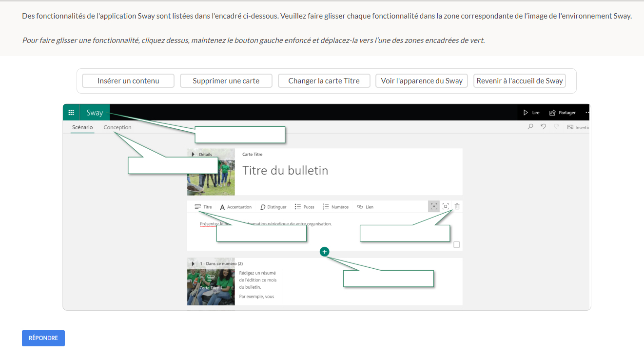Click the undo arrow icon

[543, 127]
